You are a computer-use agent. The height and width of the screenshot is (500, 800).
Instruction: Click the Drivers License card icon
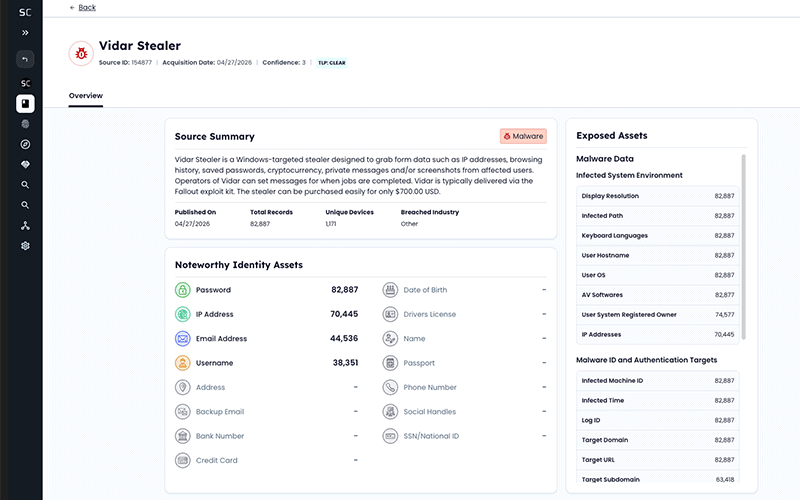point(390,314)
